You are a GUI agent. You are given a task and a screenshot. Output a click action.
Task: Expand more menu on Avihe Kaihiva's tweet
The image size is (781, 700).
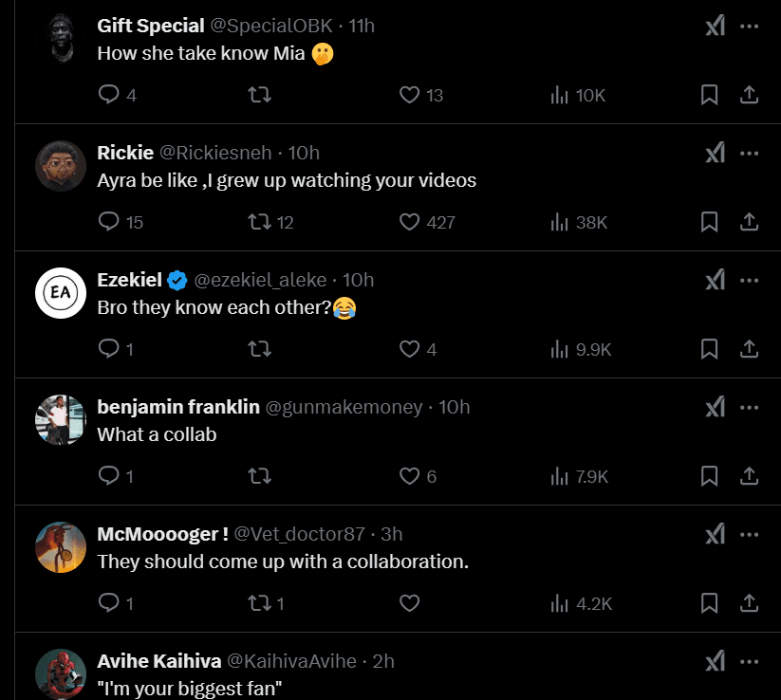(x=749, y=661)
